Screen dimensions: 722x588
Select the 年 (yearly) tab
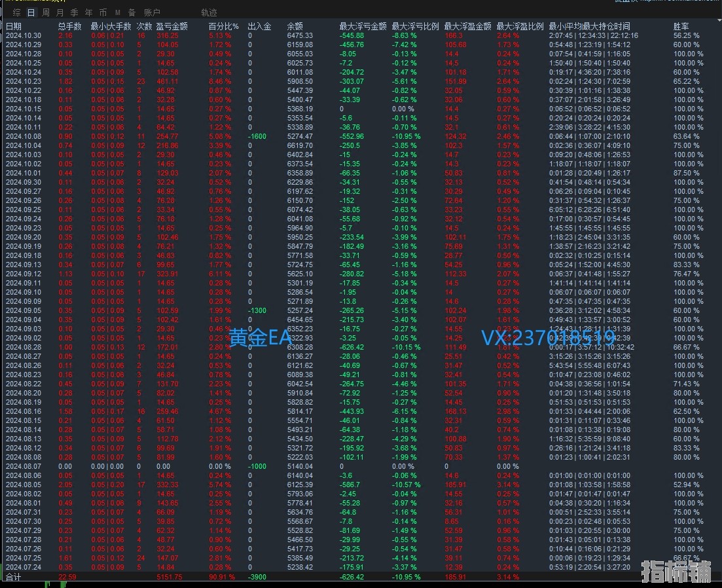tap(88, 12)
